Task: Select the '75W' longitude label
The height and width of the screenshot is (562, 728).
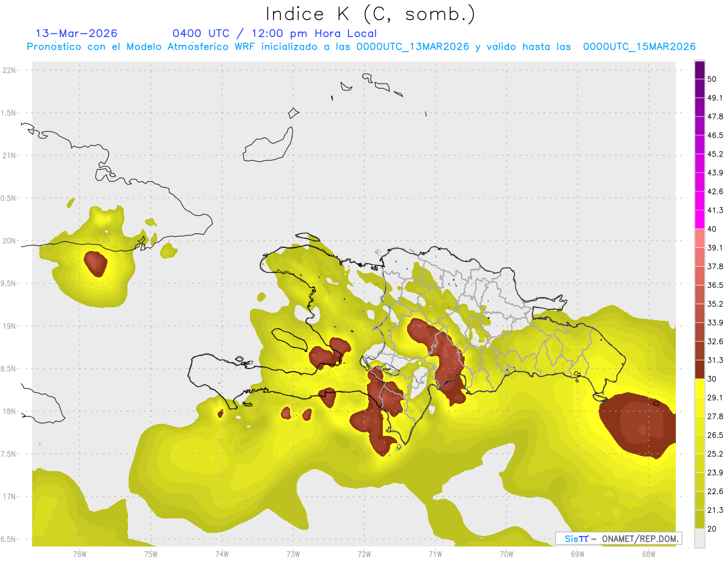Action: tap(150, 554)
